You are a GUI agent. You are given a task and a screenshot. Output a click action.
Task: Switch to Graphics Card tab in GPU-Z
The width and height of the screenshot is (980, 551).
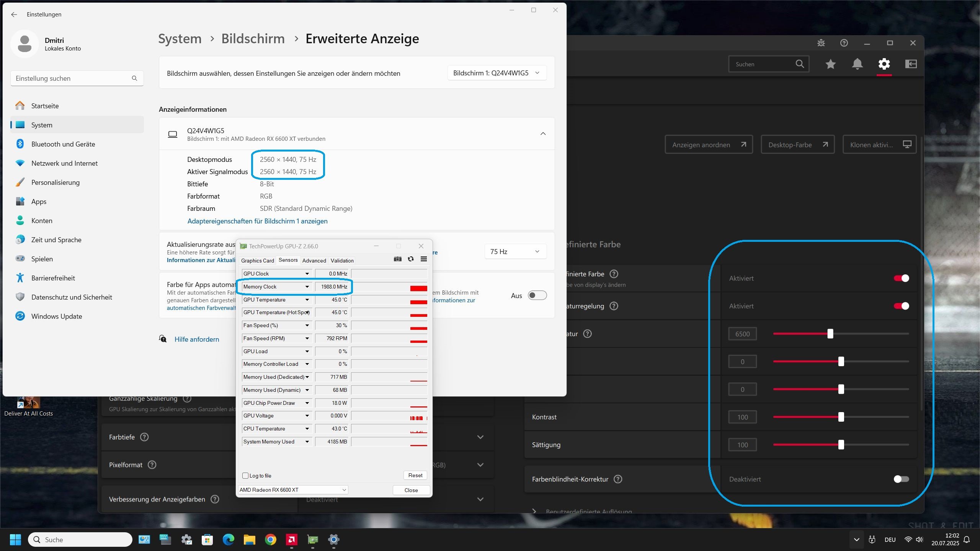pos(257,261)
